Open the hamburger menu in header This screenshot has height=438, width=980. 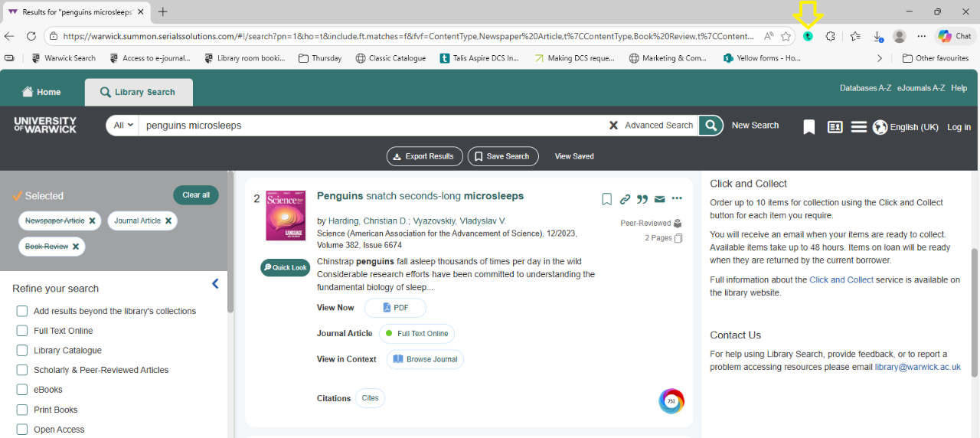[x=859, y=127]
